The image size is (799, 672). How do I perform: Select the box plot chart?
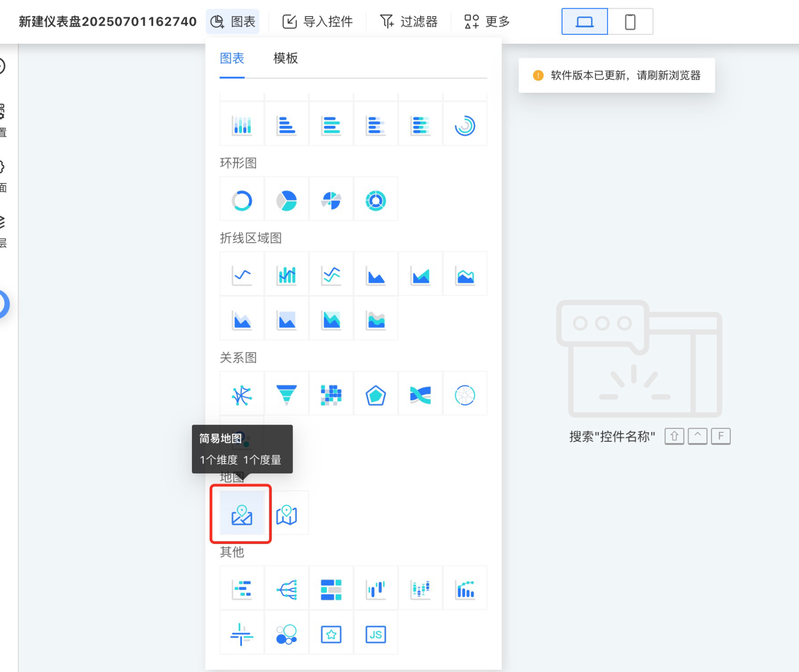[x=421, y=589]
